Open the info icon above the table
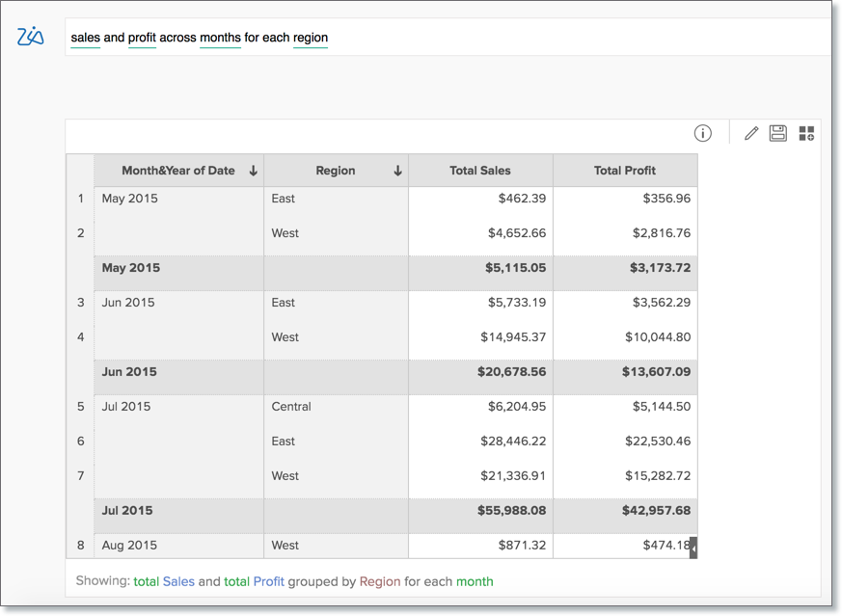Image resolution: width=842 pixels, height=616 pixels. point(702,133)
